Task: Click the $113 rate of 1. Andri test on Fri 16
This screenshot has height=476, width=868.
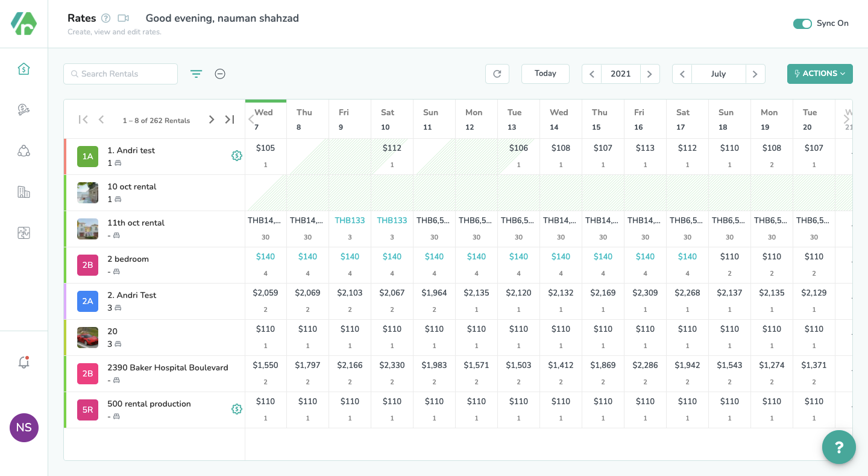Action: click(645, 148)
